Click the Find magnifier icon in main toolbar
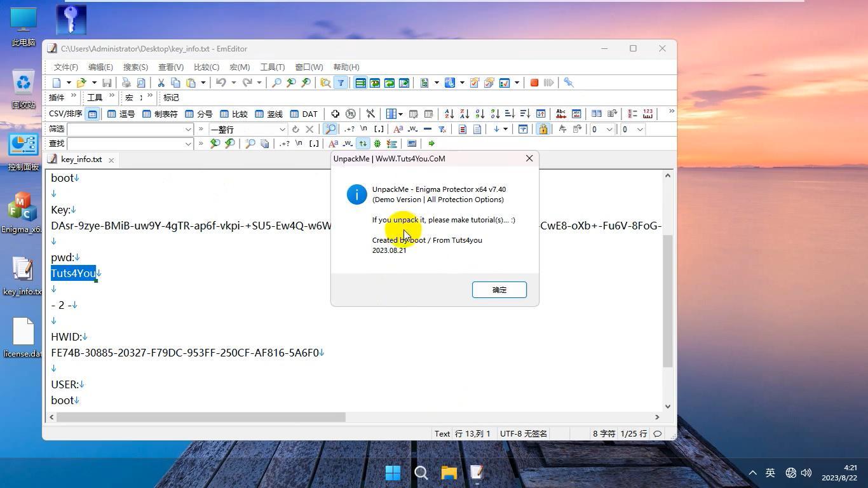The width and height of the screenshot is (868, 488). tap(276, 83)
